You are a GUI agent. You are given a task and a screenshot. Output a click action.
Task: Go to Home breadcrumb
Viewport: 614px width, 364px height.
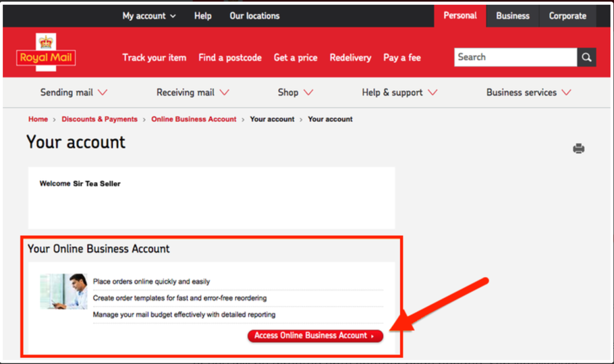(x=38, y=119)
